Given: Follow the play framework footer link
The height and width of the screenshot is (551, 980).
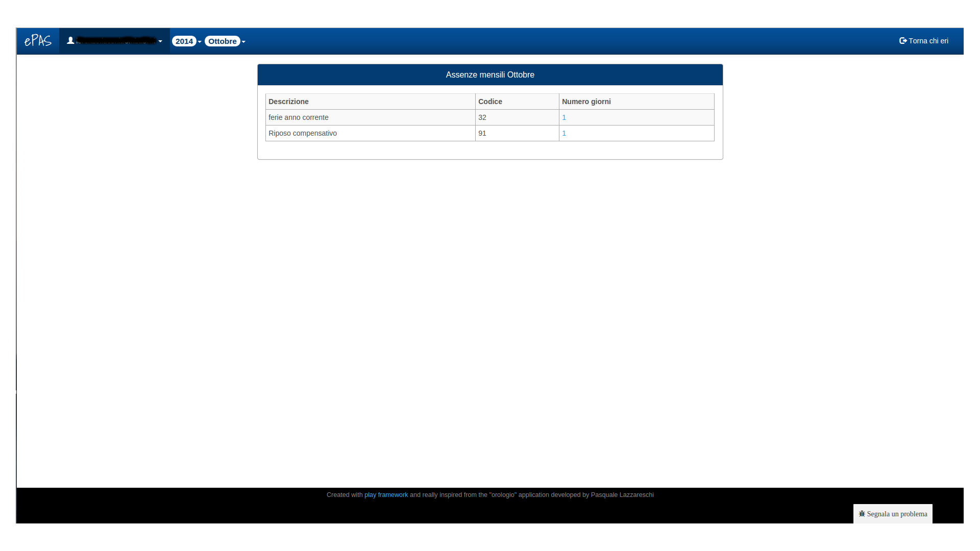Looking at the screenshot, I should point(386,495).
